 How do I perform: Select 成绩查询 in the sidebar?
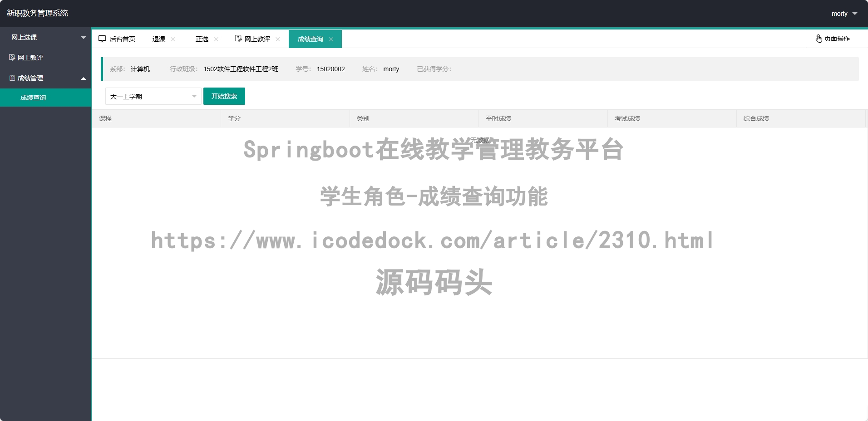pyautogui.click(x=45, y=98)
